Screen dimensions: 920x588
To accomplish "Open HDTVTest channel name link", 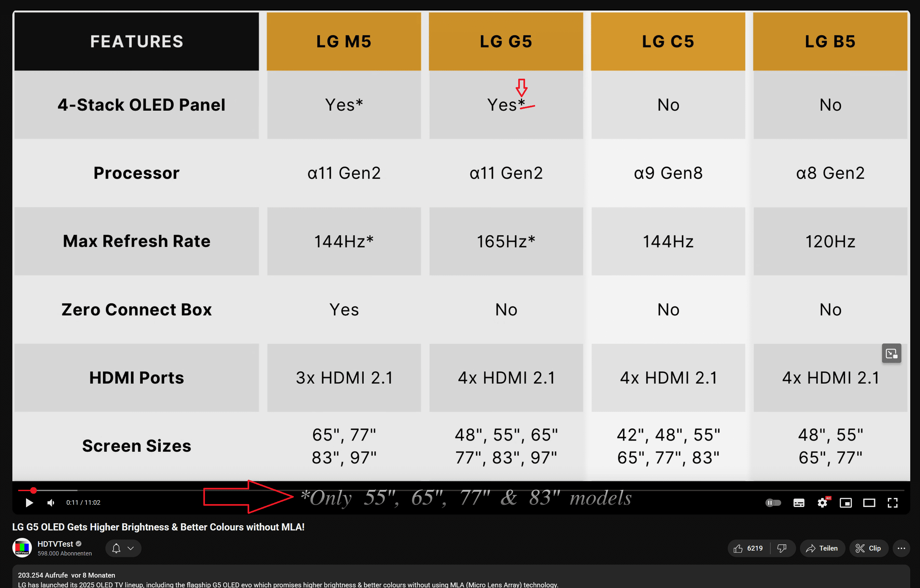I will (x=55, y=544).
